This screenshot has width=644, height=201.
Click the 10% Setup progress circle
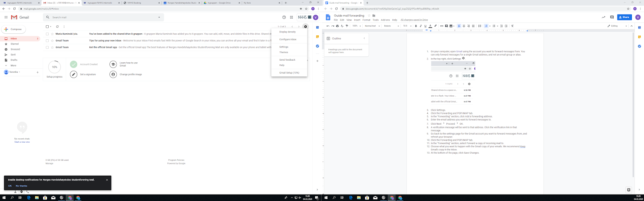click(54, 67)
